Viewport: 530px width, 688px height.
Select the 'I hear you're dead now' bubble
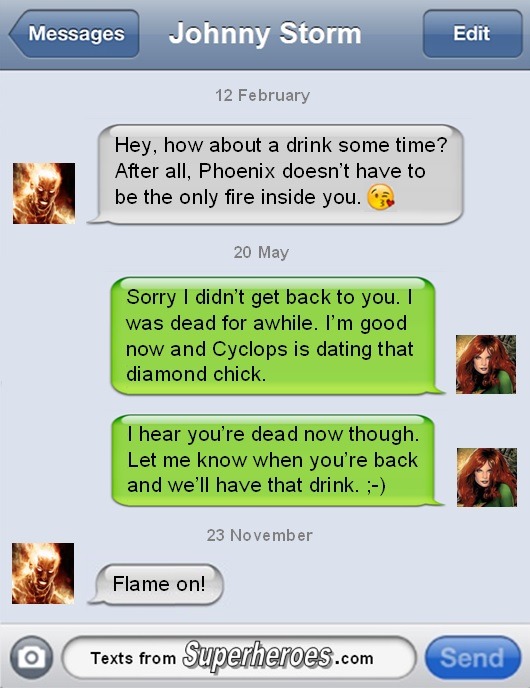(276, 460)
